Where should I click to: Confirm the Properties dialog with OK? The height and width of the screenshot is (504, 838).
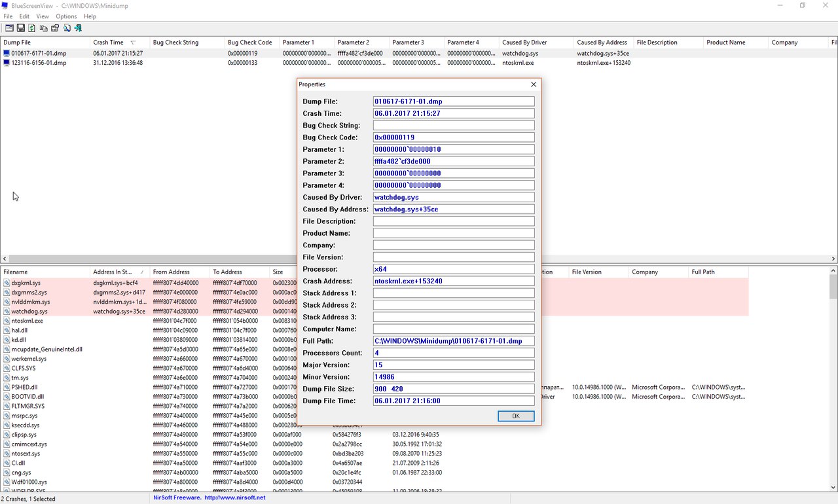tap(516, 416)
